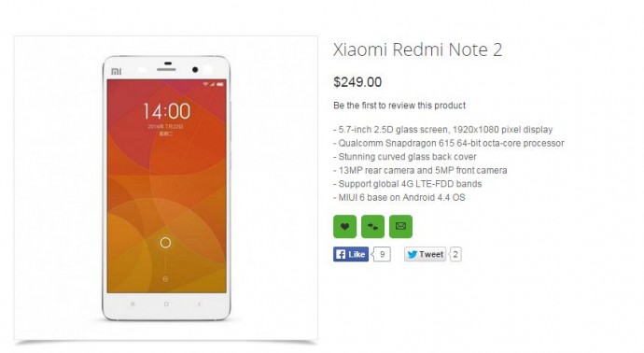644x353 pixels.
Task: Email product to a friend envelope icon
Action: point(400,226)
